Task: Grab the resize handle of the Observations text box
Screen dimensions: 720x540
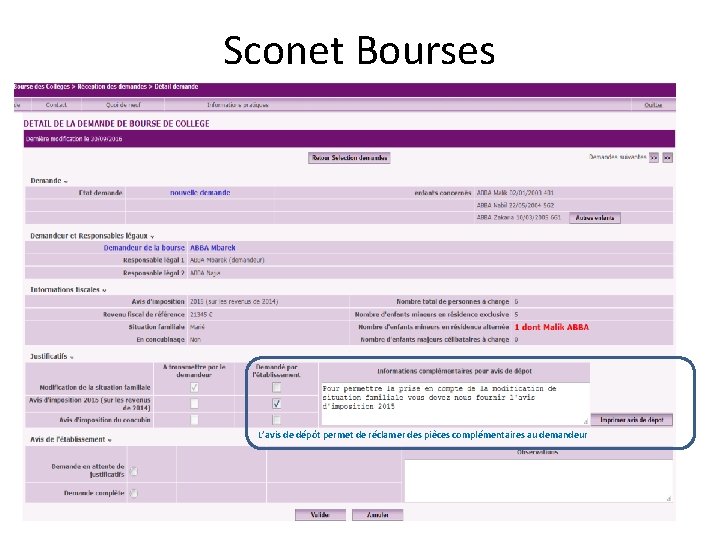Action: tap(669, 498)
